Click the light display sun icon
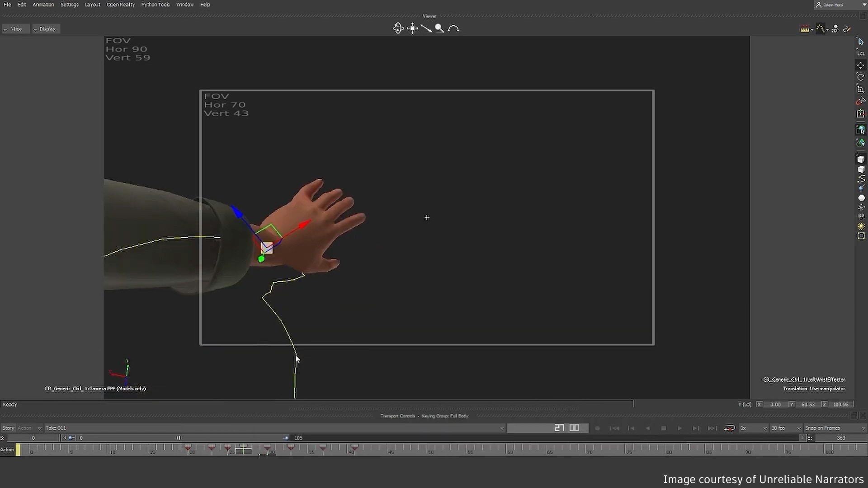868x488 pixels. click(861, 226)
